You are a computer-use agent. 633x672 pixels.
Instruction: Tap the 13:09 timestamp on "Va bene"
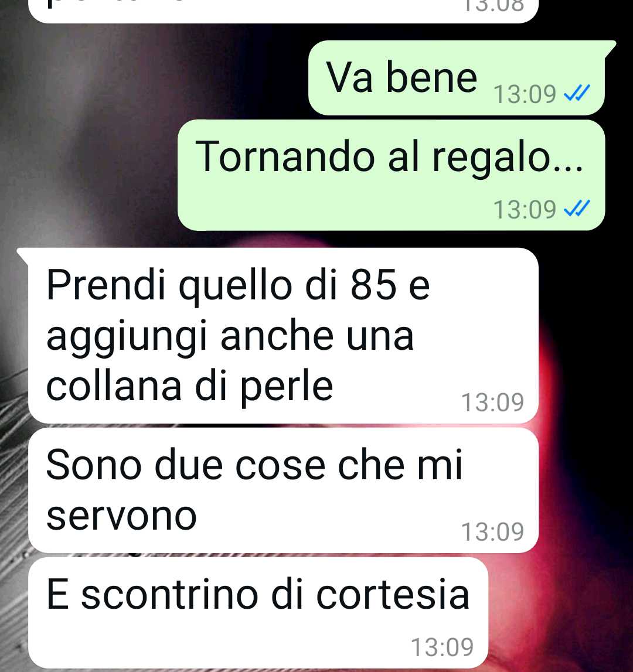[525, 94]
